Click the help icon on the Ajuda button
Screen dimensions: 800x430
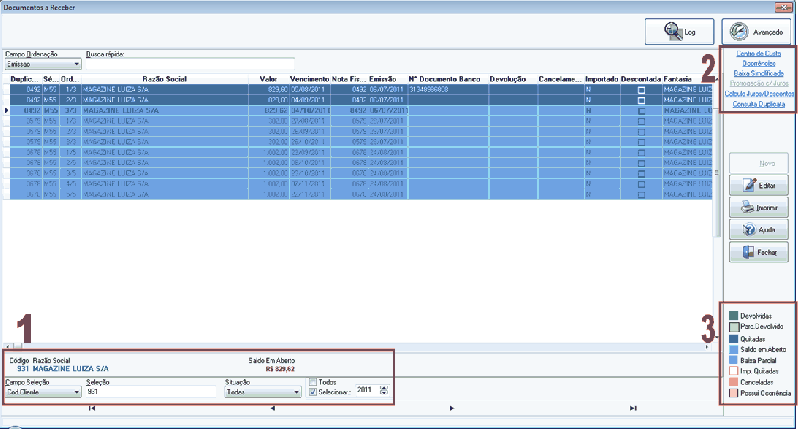click(x=749, y=230)
